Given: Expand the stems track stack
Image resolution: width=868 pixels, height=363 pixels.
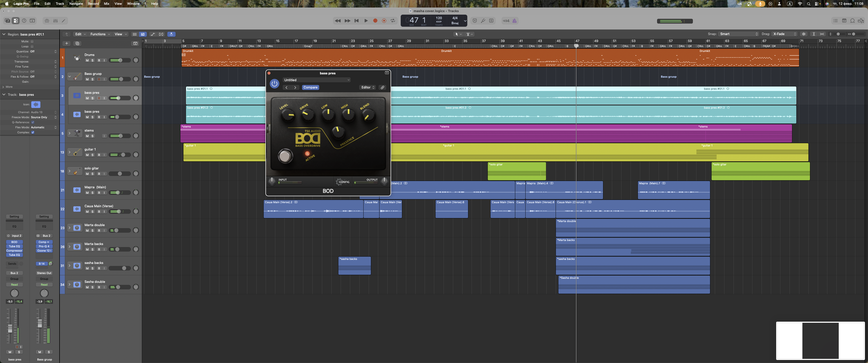Looking at the screenshot, I should point(69,133).
